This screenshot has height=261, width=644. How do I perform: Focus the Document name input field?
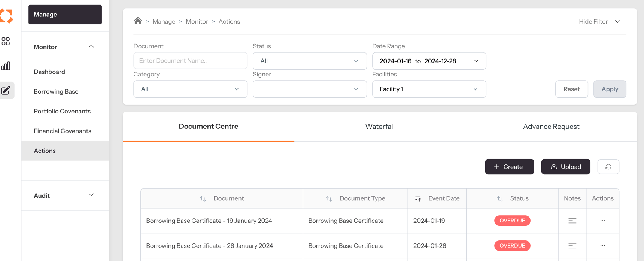[190, 61]
